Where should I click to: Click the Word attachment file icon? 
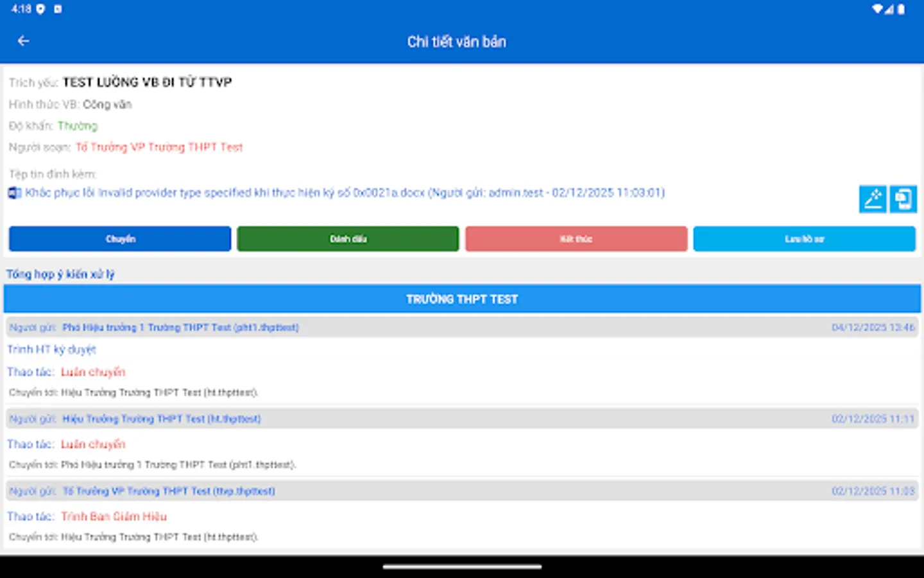coord(13,193)
